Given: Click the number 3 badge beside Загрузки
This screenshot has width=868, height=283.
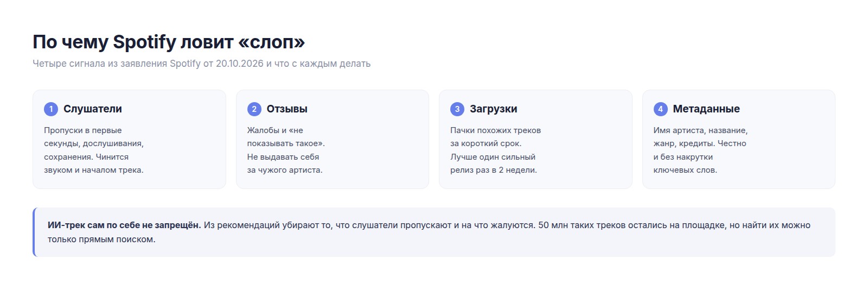Looking at the screenshot, I should point(457,109).
